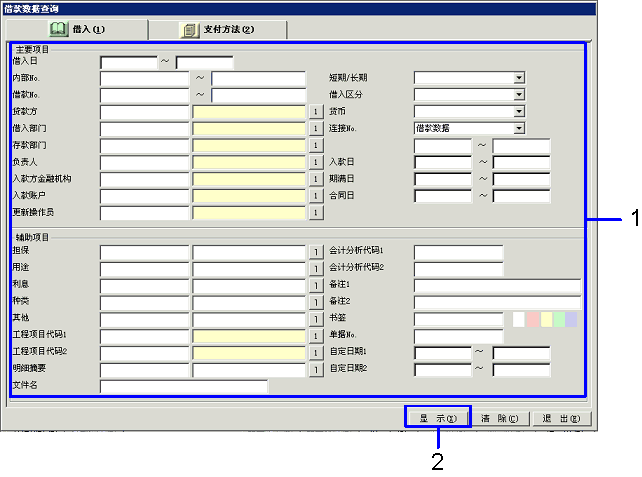Viewport: 642px width, 477px height.
Task: Focus the 入款日 start date field
Action: [443, 162]
